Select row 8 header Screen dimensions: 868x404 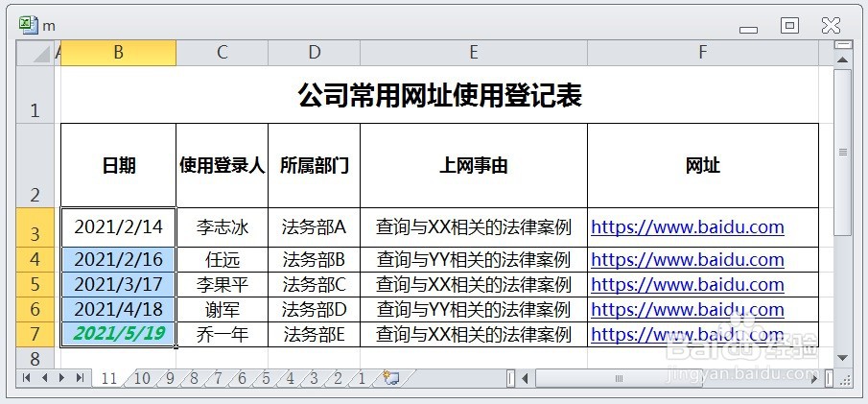click(x=35, y=358)
